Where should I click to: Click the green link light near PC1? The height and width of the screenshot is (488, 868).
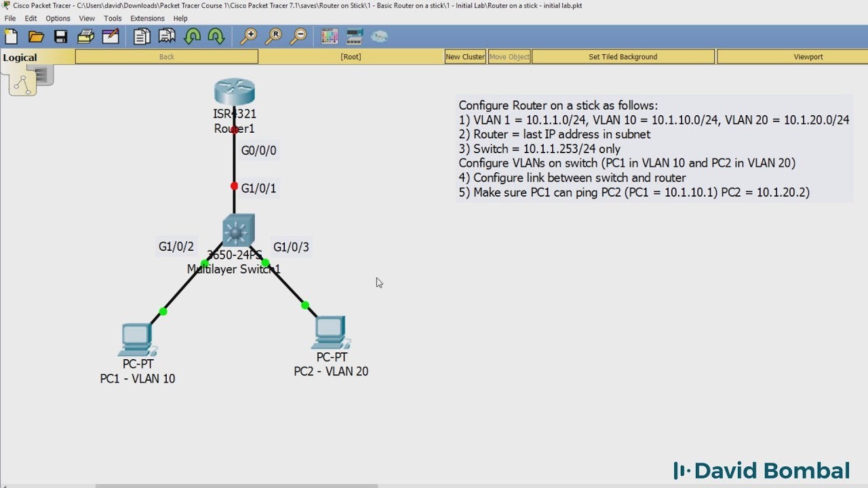[163, 311]
